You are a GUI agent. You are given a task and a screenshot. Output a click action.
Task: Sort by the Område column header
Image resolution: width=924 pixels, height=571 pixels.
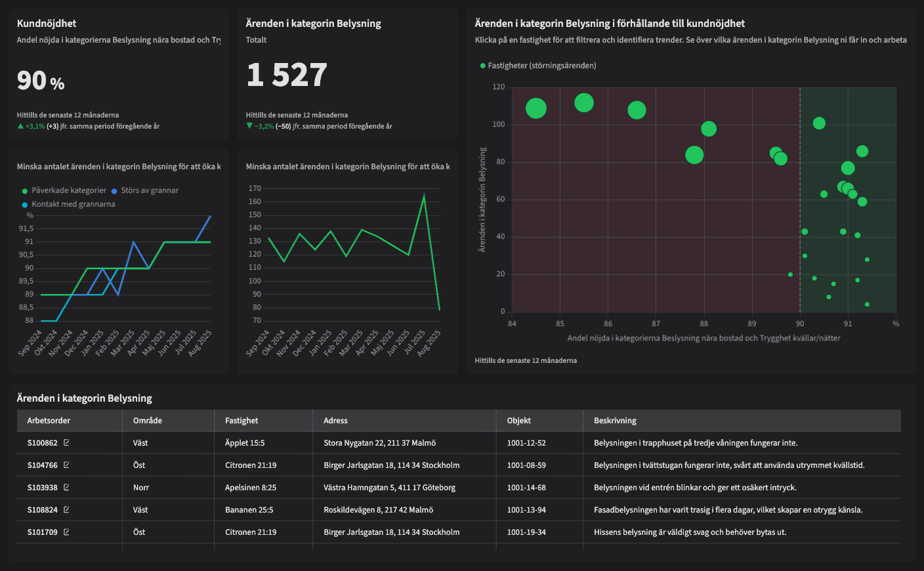148,421
